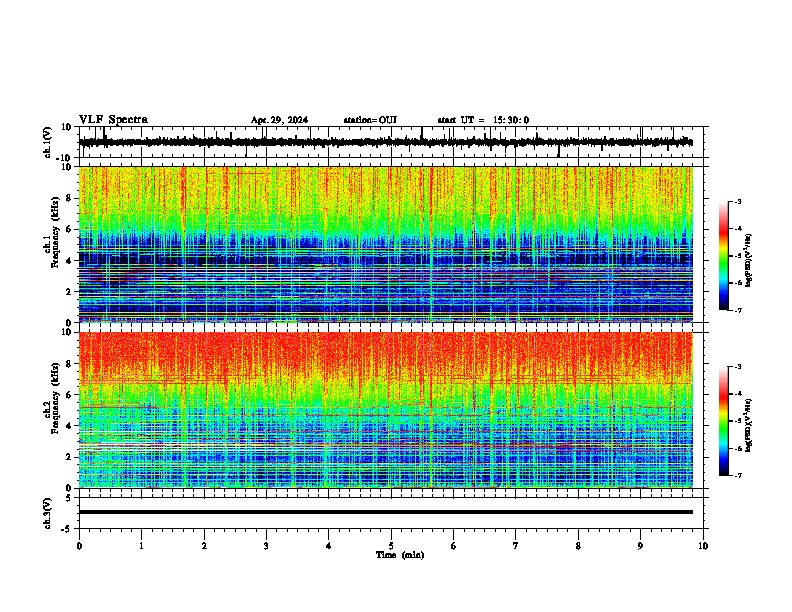
Task: Click the ch.1 spectrogram color scale bar
Action: (724, 256)
